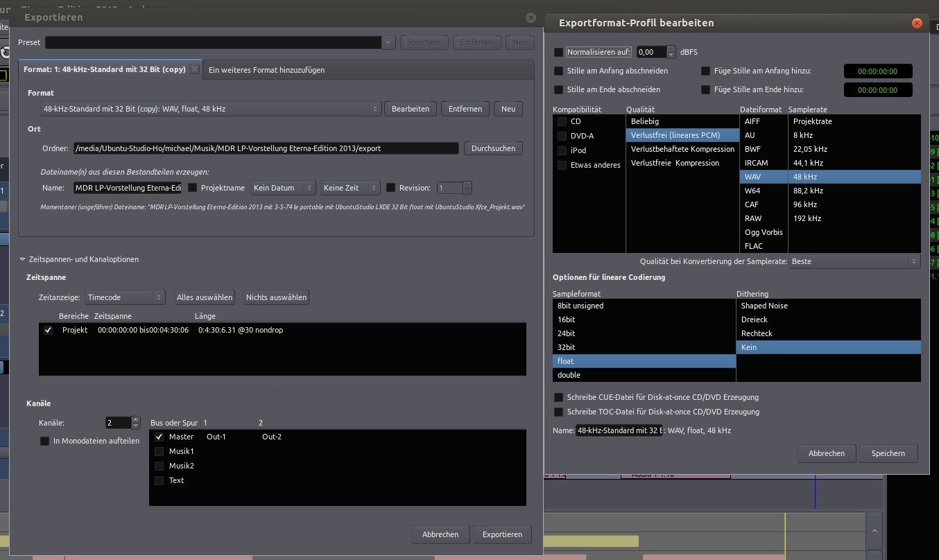Open Zeitanzeige Timecode dropdown
The height and width of the screenshot is (560, 939).
[x=125, y=297]
